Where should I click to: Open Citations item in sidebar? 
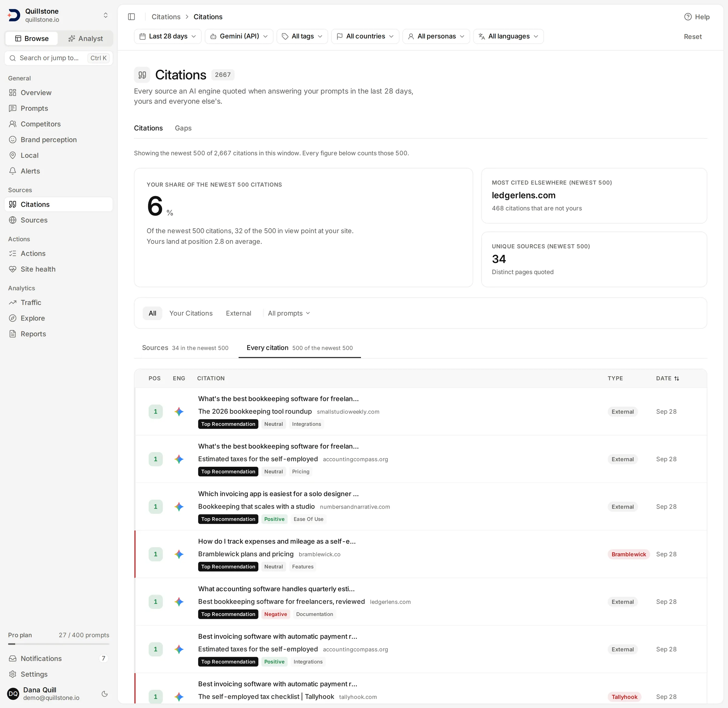tap(58, 204)
